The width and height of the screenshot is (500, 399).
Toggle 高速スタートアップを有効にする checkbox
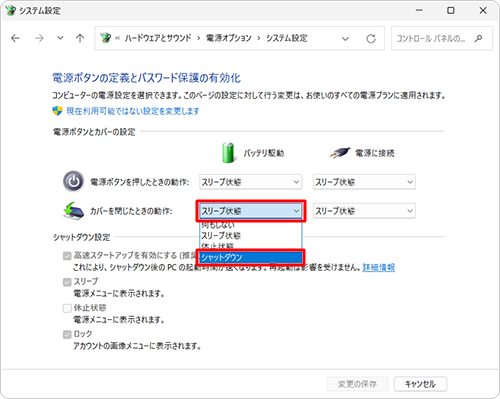(67, 256)
